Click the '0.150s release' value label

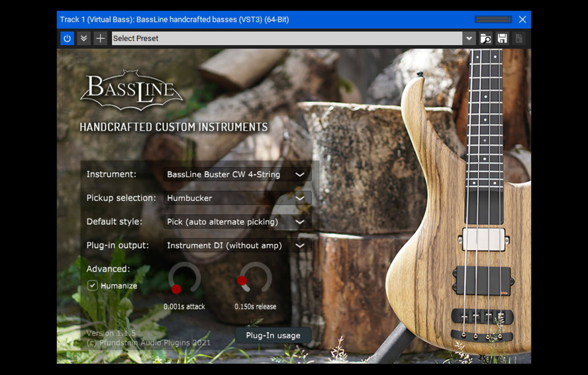point(256,306)
